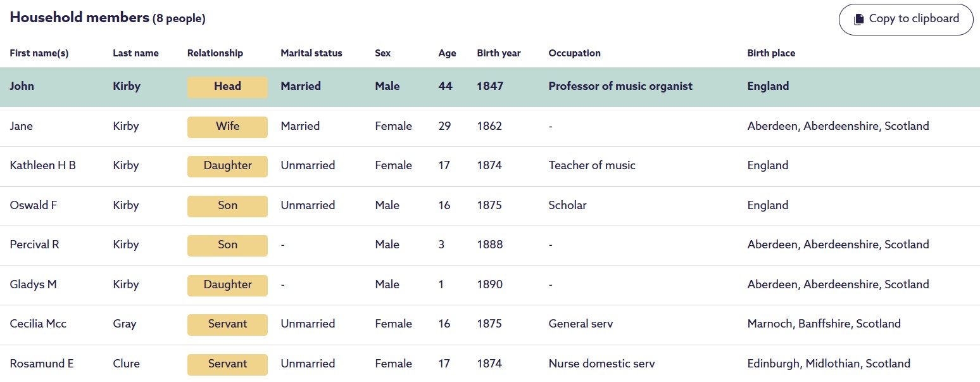Click Kathleen H B first name
This screenshot has height=382, width=980.
click(42, 165)
